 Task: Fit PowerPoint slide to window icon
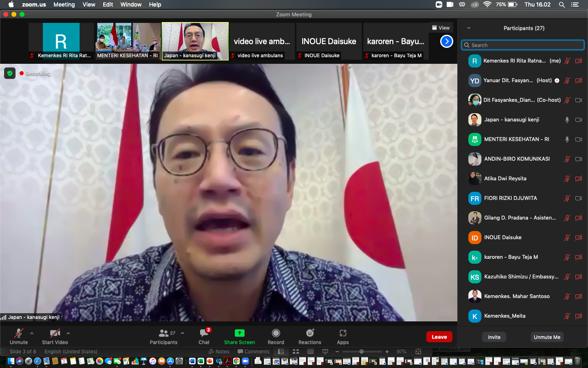[x=418, y=352]
